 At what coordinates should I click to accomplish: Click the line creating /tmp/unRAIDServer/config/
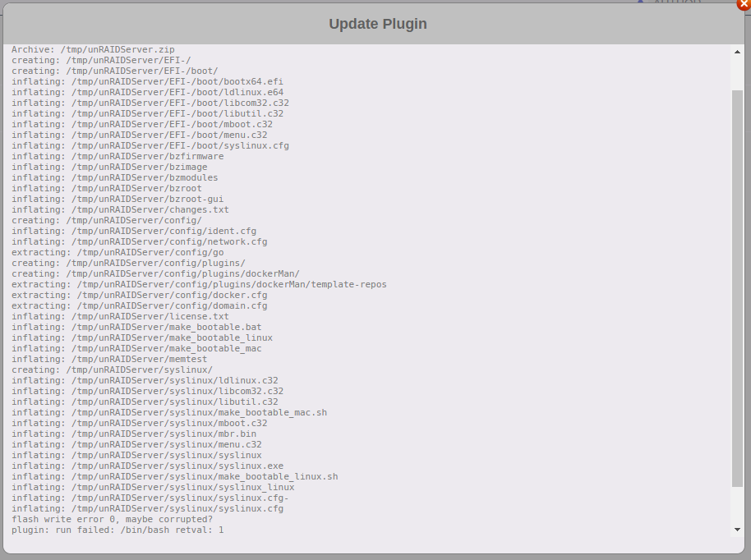(x=107, y=220)
